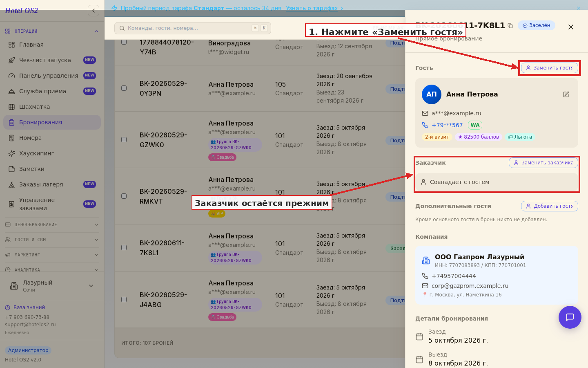The image size is (588, 368).
Task: Select checkbox for booking BK-20260529-GZWK0
Action: 124,140
